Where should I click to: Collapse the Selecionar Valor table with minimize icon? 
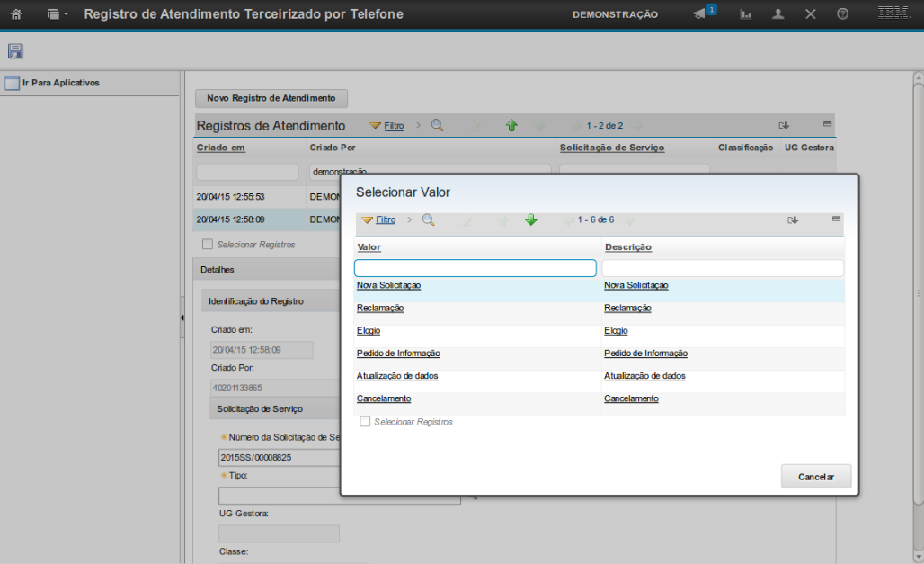point(836,219)
